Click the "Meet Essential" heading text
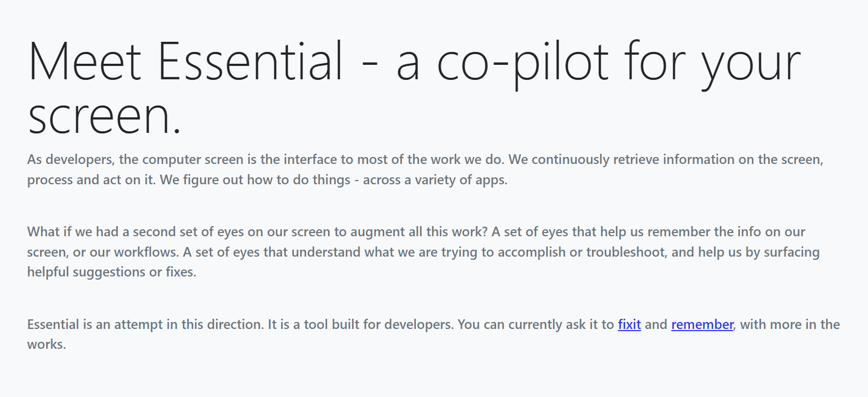 pos(185,62)
